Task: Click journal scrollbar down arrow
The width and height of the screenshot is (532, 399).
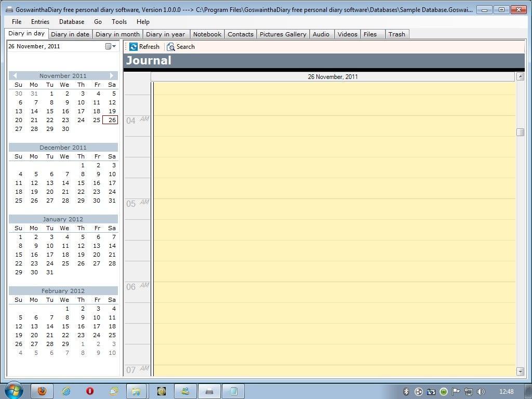Action: coord(520,371)
